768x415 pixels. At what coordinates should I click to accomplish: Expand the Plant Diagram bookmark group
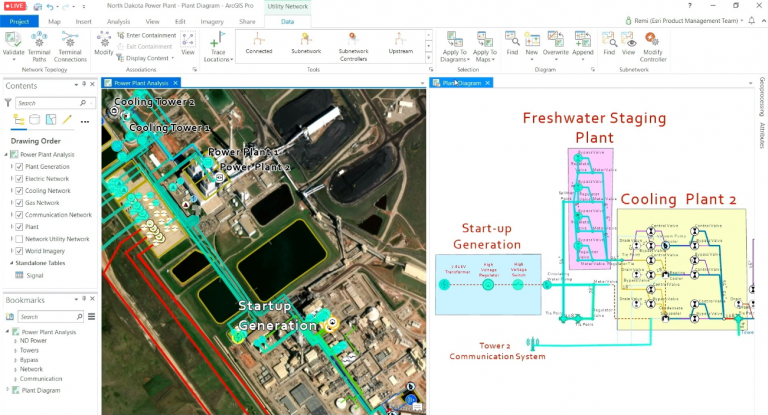(6, 391)
